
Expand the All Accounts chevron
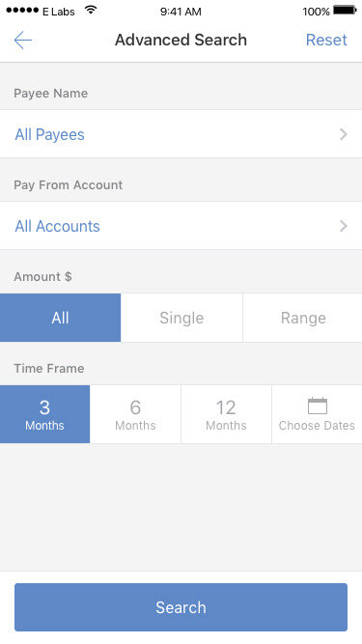(344, 226)
